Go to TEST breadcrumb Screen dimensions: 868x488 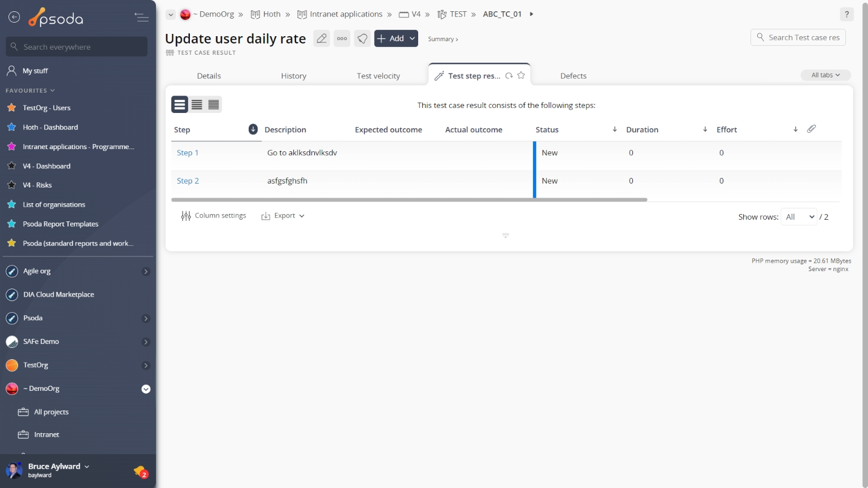click(452, 14)
